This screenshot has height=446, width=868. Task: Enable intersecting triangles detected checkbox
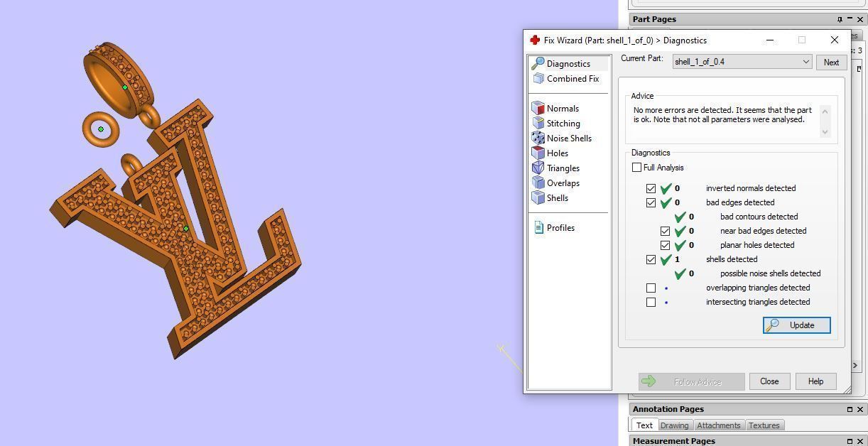pos(651,303)
